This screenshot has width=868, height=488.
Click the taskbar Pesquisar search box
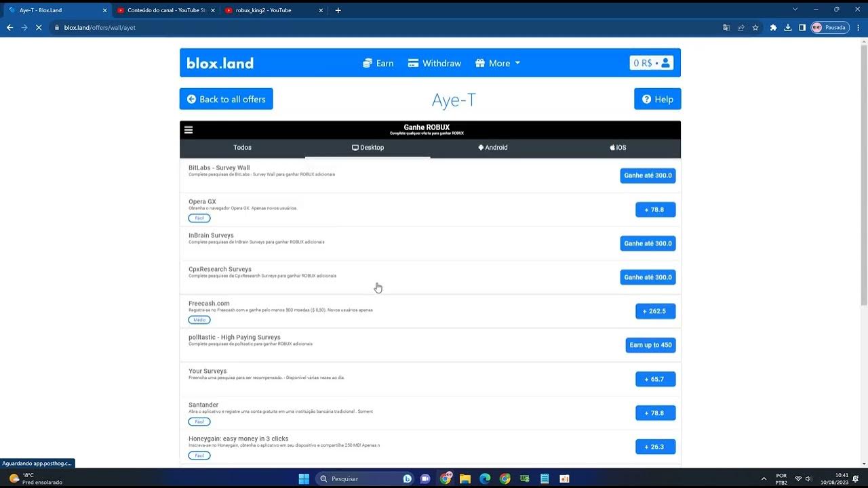pos(365,479)
